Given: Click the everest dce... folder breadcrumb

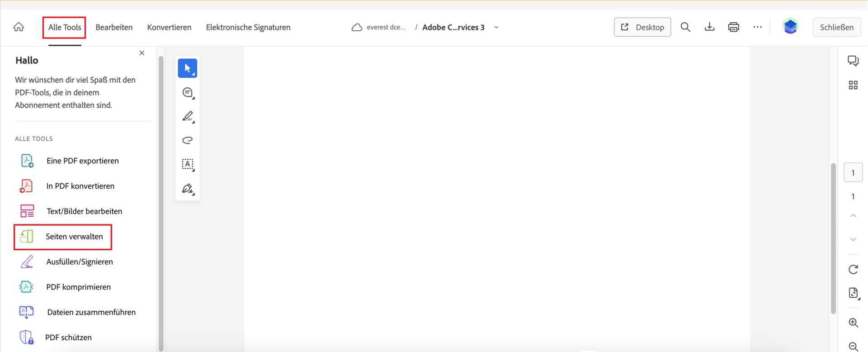Looking at the screenshot, I should 386,27.
